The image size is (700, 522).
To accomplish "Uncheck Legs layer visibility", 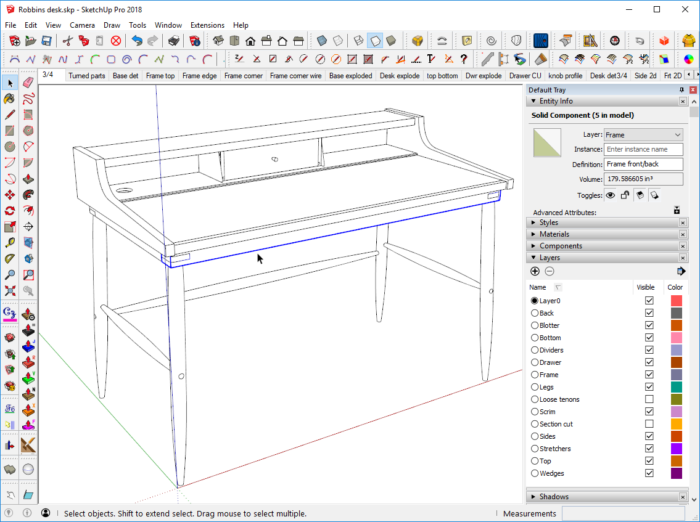I will click(x=649, y=387).
